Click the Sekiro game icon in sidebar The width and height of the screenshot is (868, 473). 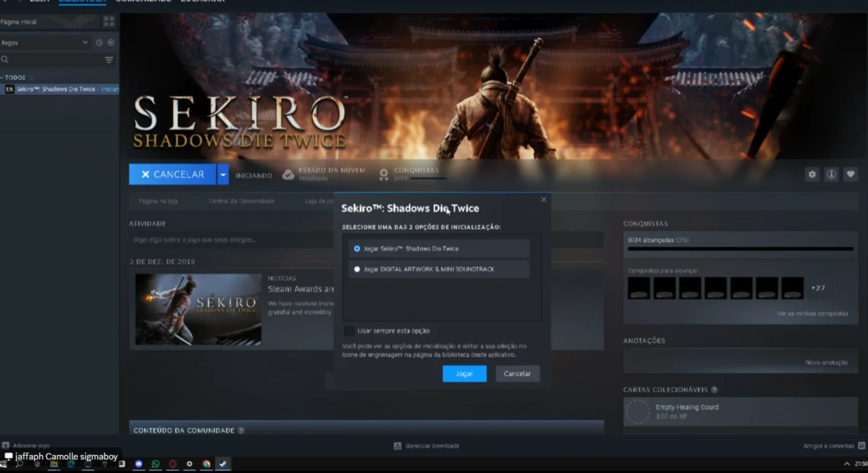point(9,89)
